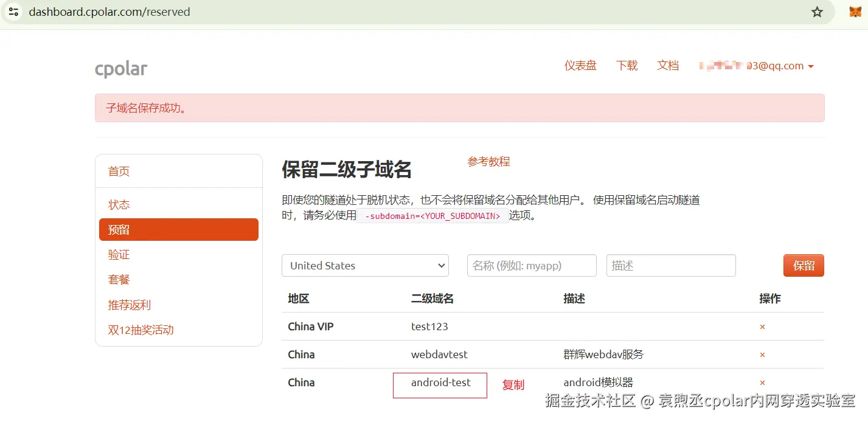Image resolution: width=868 pixels, height=422 pixels.
Task: Click the 操作 column header
Action: tap(770, 299)
